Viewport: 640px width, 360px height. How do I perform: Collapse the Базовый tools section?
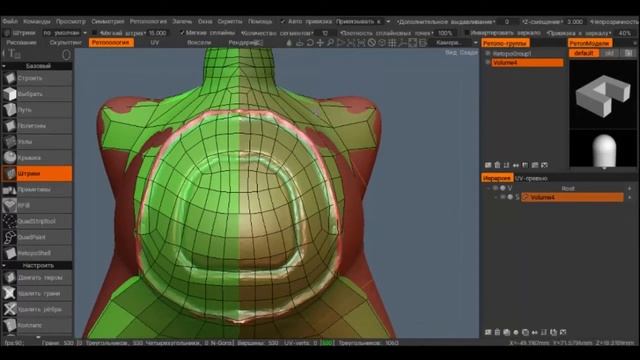[x=4, y=66]
